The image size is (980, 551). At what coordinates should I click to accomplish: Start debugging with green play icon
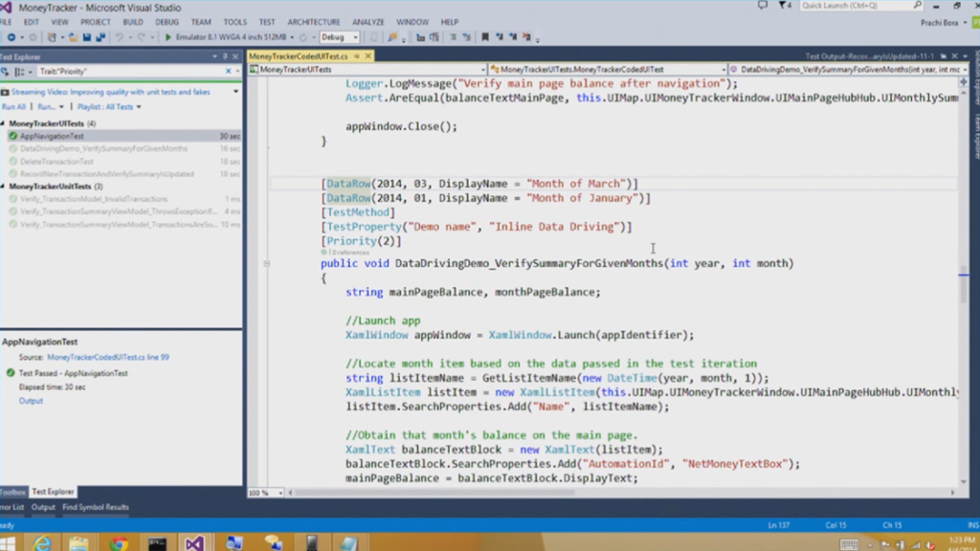tap(168, 37)
